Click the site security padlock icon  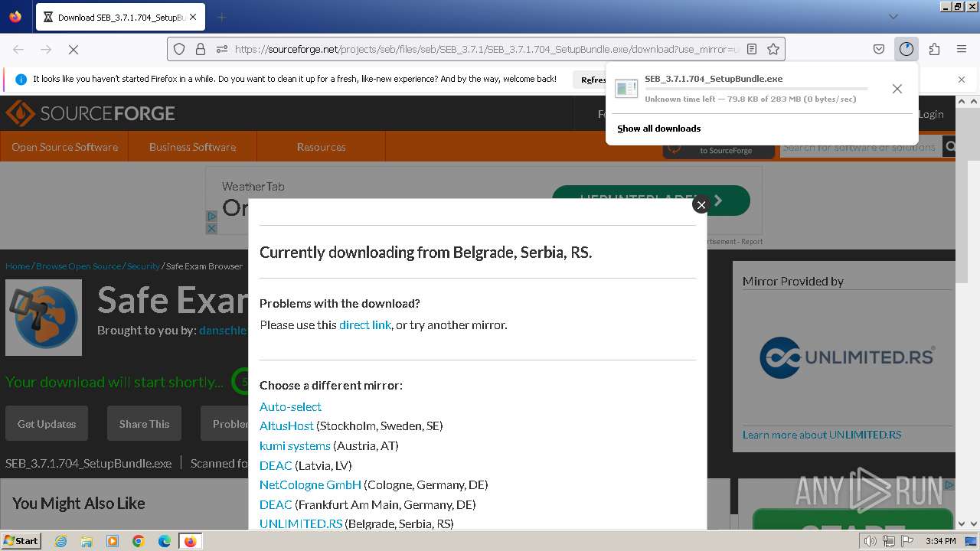(201, 49)
